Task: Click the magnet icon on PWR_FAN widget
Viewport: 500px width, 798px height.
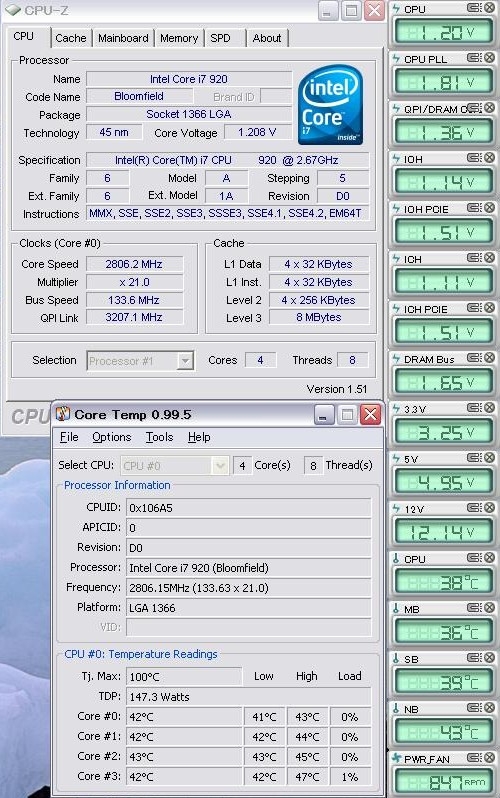Action: [474, 757]
